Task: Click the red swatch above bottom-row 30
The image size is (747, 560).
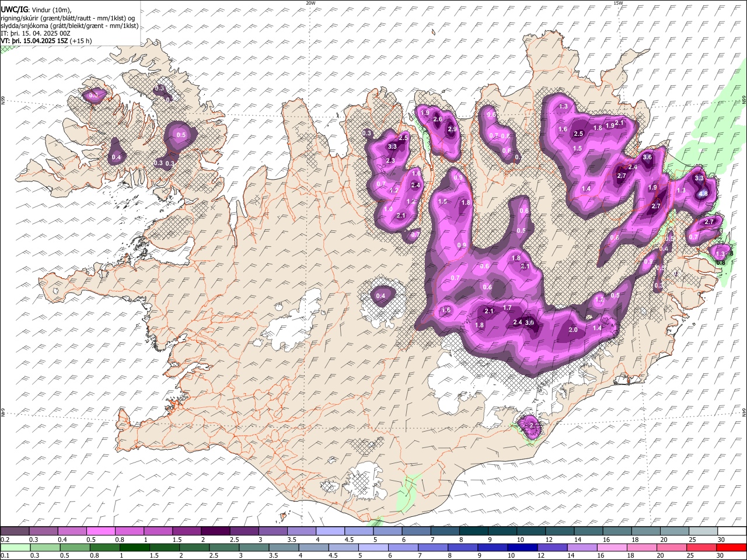Action: [x=732, y=548]
